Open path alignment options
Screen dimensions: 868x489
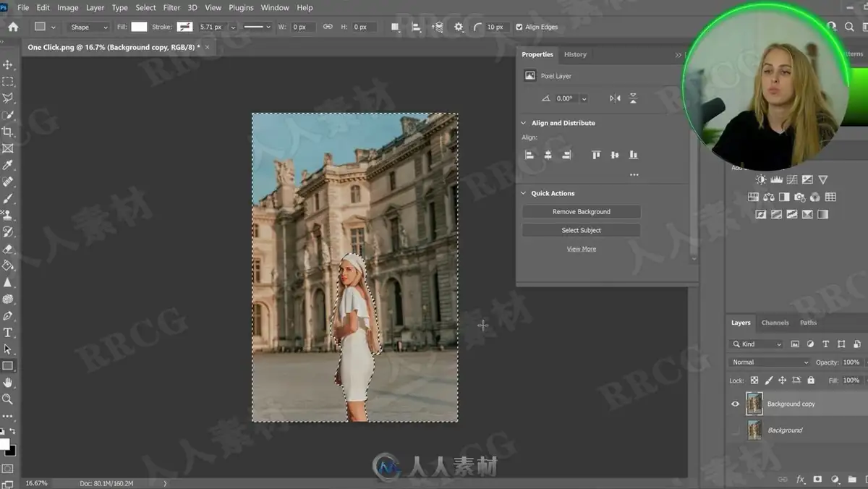(416, 27)
